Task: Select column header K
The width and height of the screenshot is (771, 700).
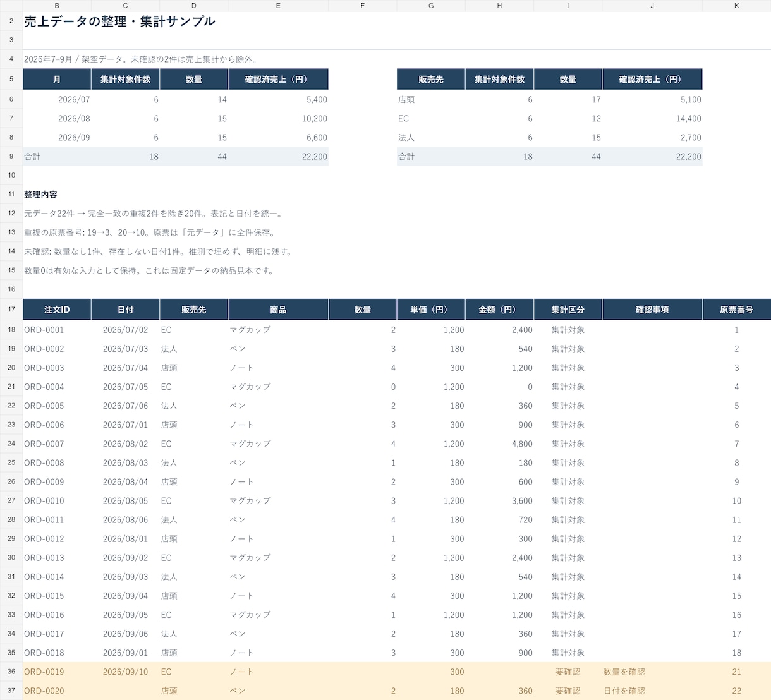Action: pyautogui.click(x=736, y=6)
